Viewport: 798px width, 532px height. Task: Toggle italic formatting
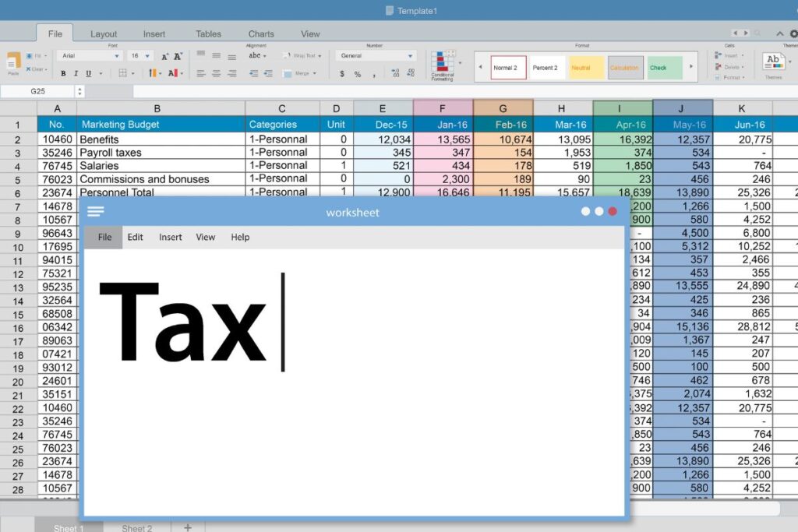pos(76,73)
